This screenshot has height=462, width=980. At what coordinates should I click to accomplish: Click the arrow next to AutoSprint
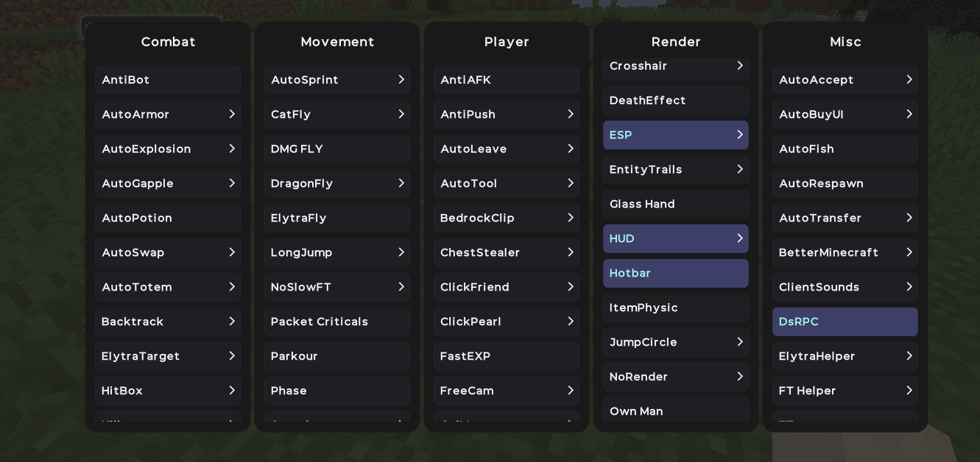tap(401, 79)
